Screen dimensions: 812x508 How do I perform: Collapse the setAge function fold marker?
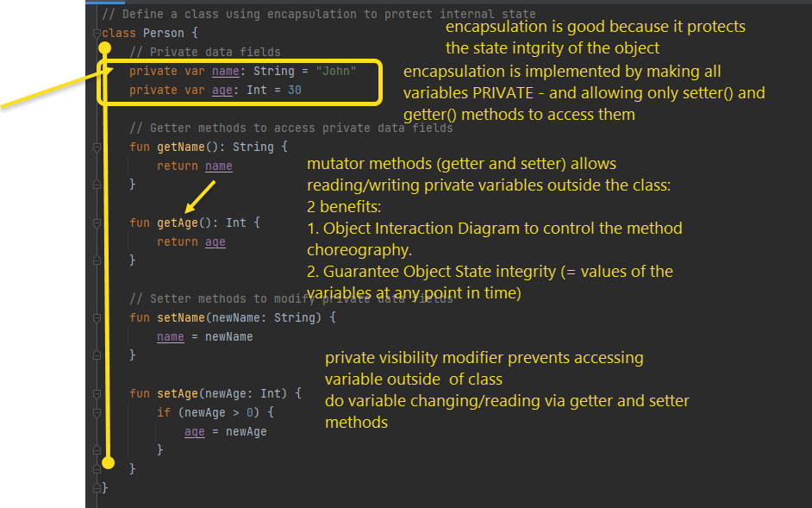click(x=97, y=394)
